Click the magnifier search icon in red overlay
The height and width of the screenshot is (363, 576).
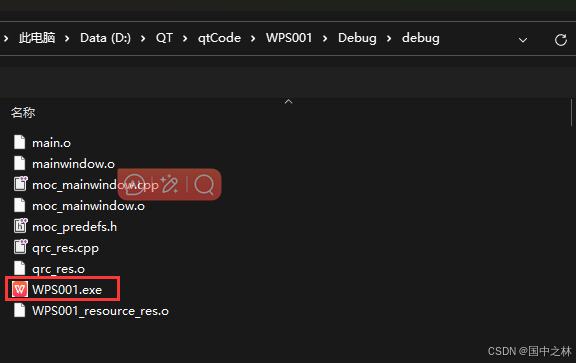tap(204, 184)
